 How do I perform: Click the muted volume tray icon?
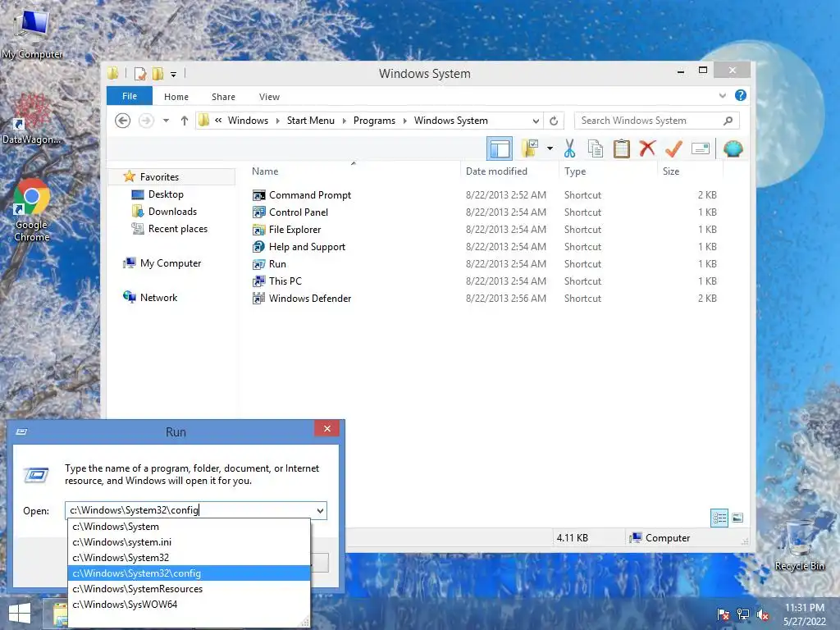762,614
